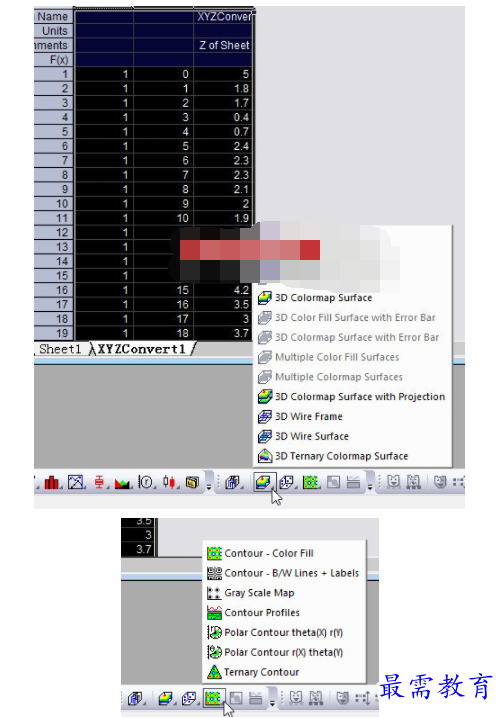Screen dimensions: 501x718
Task: Choose 3D Colormap Surface with Projection
Action: coord(353,397)
